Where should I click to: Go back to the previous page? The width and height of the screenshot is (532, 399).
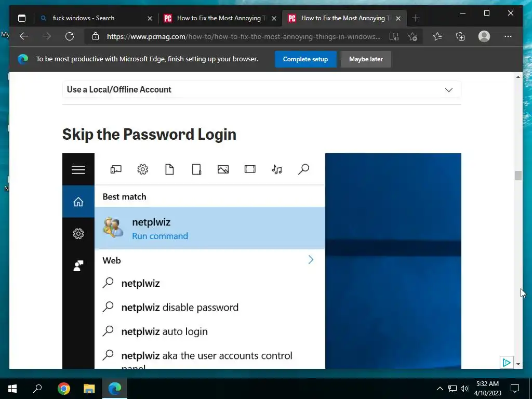[24, 36]
